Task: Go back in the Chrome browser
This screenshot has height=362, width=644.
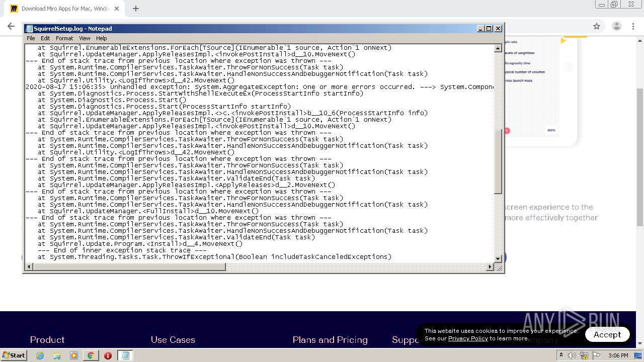Action: pos(11,26)
